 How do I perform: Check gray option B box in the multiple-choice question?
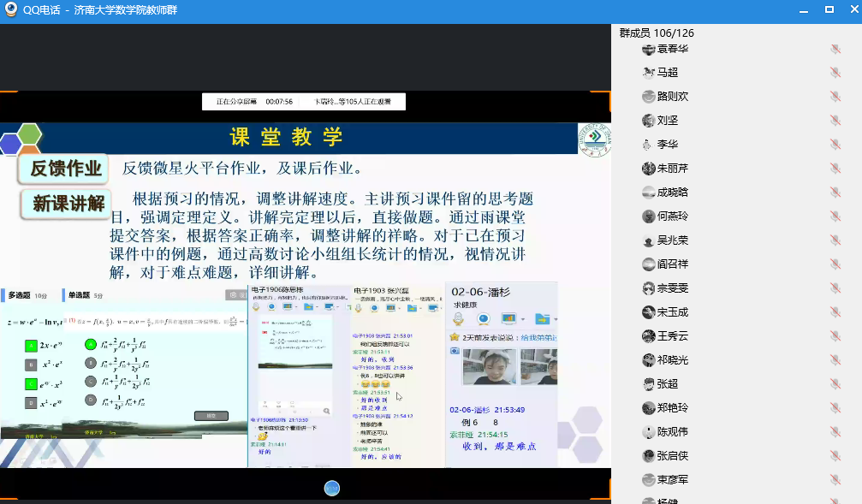pyautogui.click(x=31, y=365)
